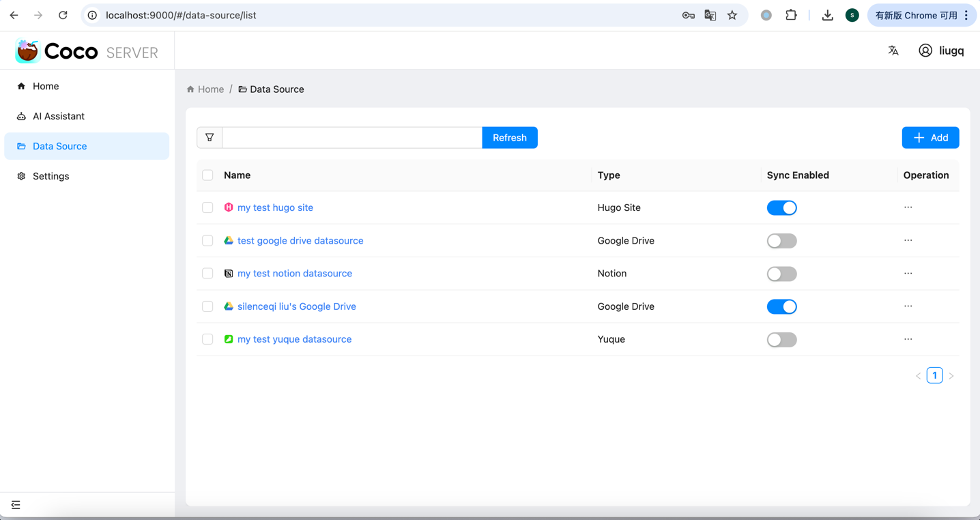Reload the page with the browser reload button
This screenshot has height=520, width=980.
pos(63,15)
